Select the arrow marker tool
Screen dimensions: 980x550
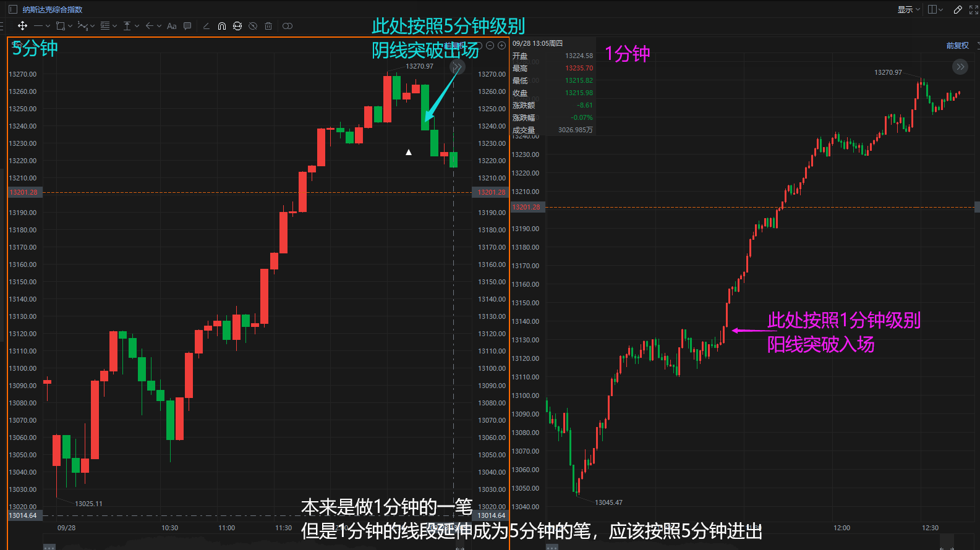point(149,26)
